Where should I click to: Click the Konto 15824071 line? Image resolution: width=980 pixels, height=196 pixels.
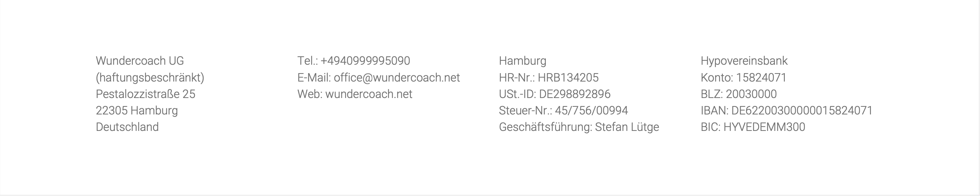[743, 78]
